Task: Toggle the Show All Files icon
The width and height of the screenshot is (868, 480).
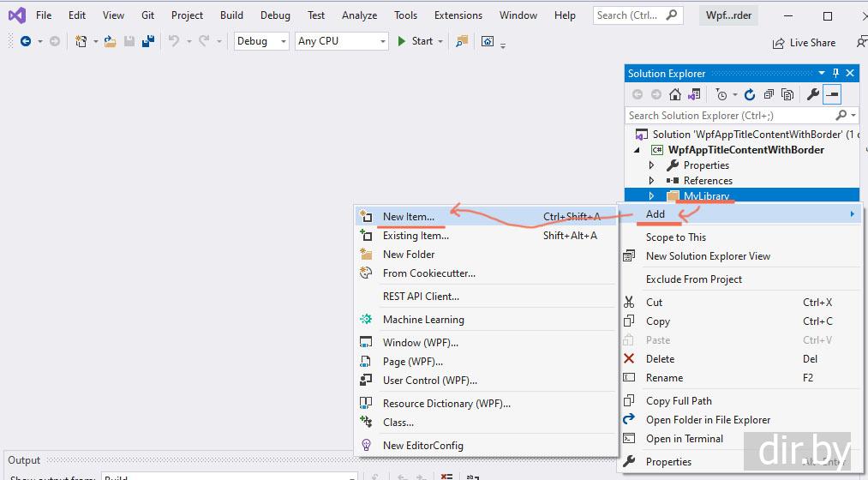Action: pos(787,95)
